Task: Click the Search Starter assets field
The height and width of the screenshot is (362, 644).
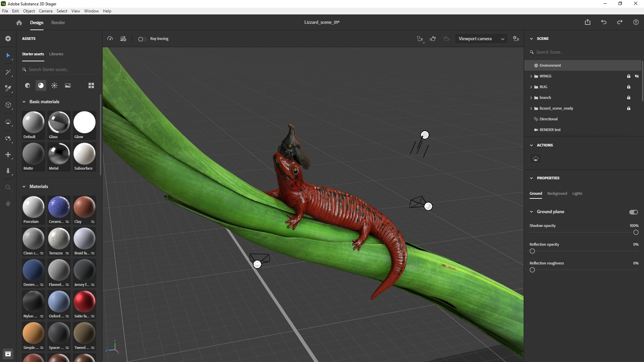Action: tap(59, 69)
